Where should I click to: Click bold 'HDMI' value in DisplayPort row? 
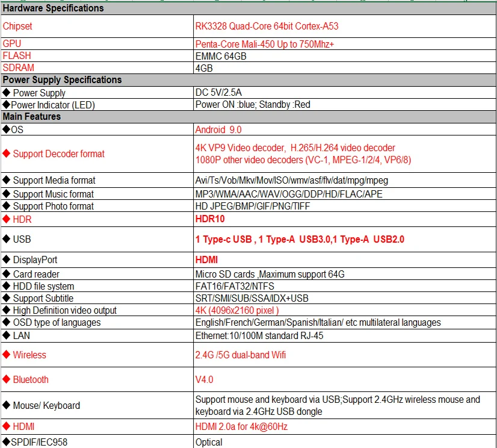(x=345, y=260)
